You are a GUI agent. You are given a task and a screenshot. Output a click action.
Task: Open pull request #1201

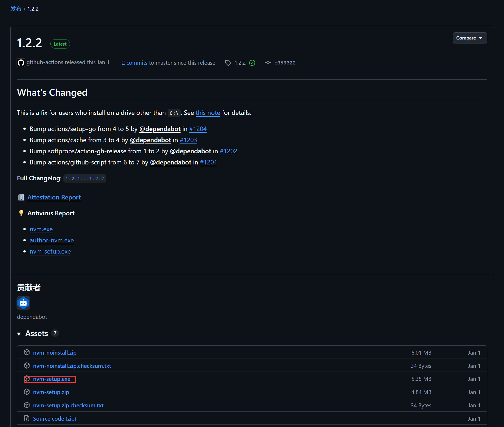(x=208, y=162)
